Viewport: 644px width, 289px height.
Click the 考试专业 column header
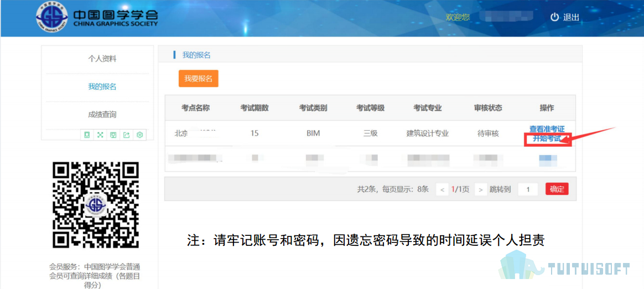pos(428,108)
